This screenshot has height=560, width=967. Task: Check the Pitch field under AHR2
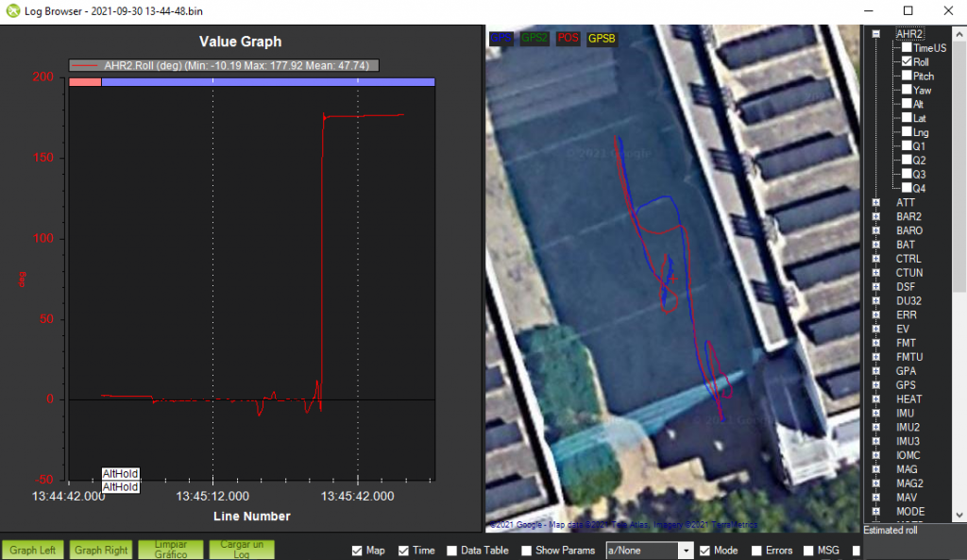pos(907,76)
